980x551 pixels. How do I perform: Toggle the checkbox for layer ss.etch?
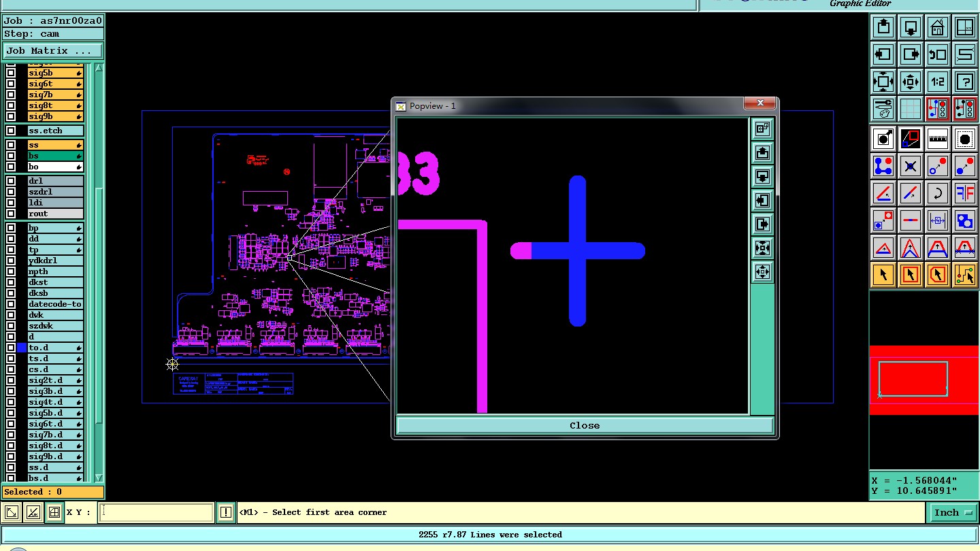pos(11,131)
